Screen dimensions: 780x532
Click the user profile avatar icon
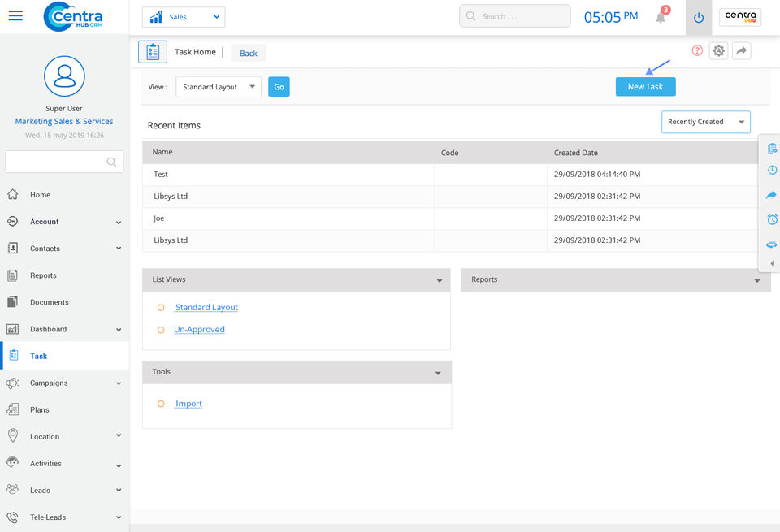tap(64, 76)
